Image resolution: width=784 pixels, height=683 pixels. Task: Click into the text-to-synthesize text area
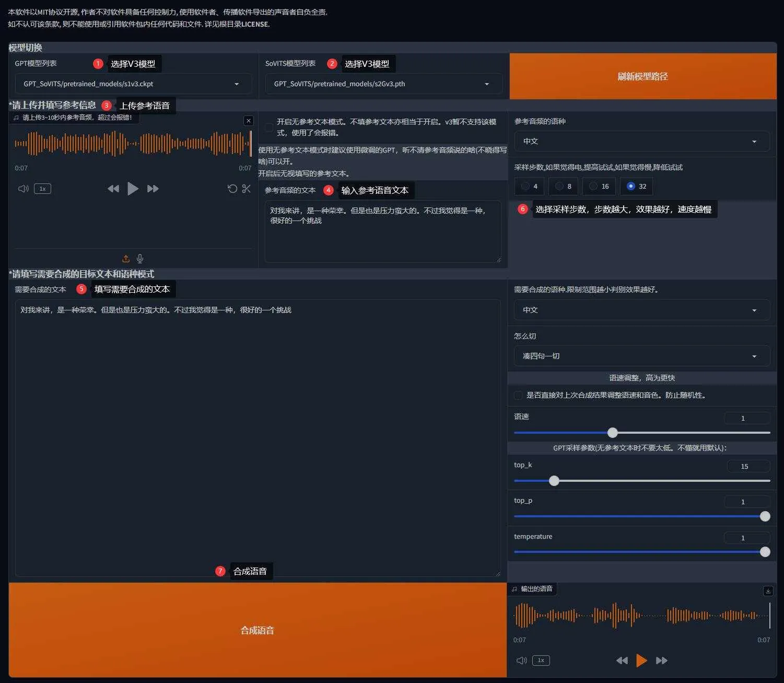coord(258,438)
